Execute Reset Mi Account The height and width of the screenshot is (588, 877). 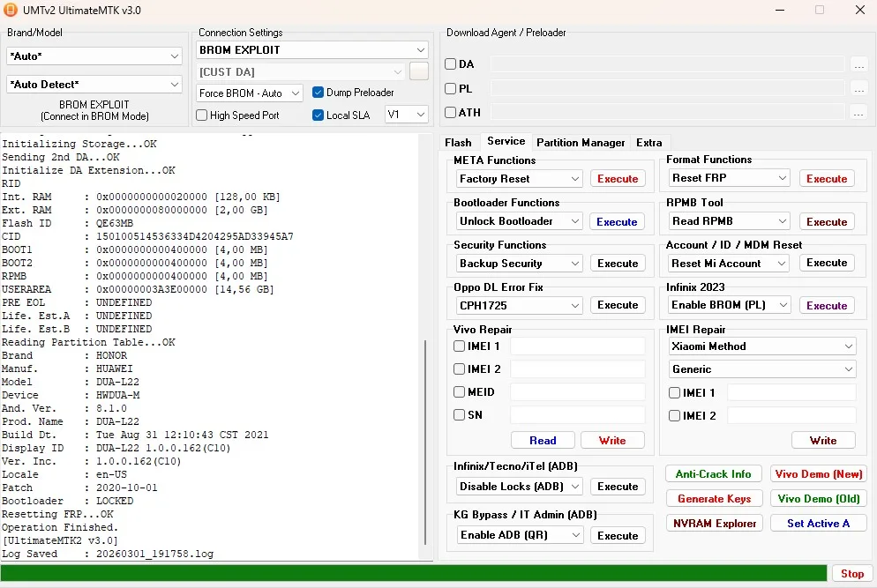pyautogui.click(x=827, y=263)
